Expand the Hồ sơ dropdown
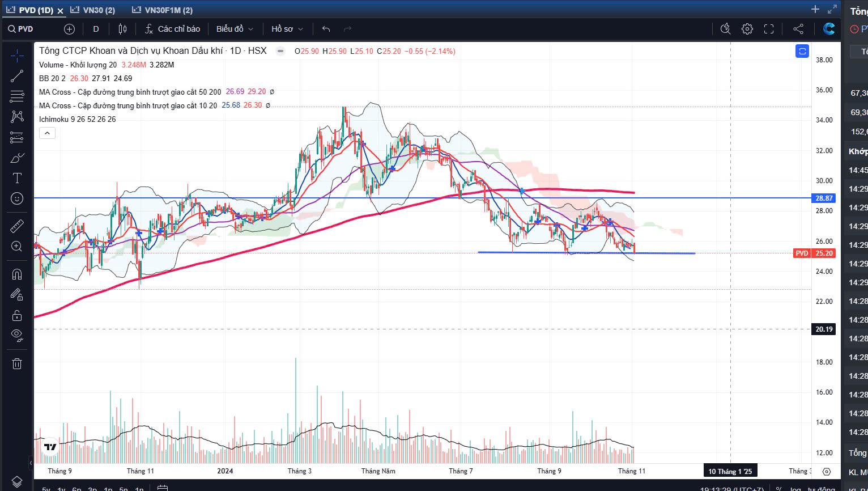The height and width of the screenshot is (491, 868). tap(287, 29)
